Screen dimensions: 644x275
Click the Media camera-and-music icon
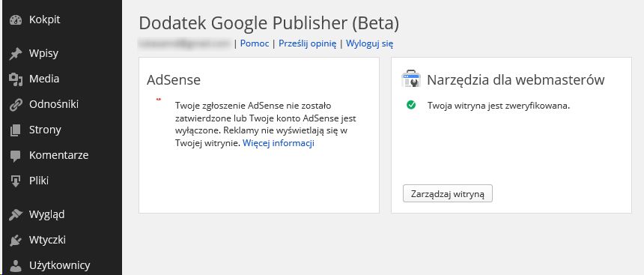coord(16,79)
